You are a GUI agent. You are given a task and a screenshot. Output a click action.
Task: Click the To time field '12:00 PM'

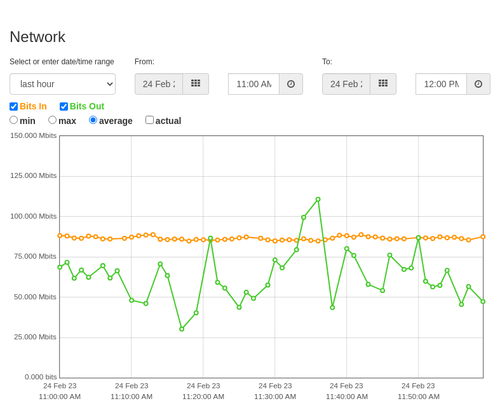pos(441,84)
